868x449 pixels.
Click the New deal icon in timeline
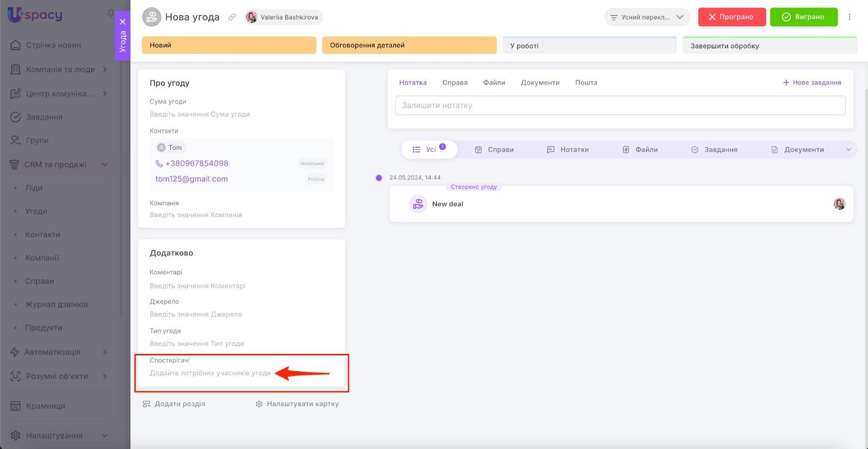(418, 204)
